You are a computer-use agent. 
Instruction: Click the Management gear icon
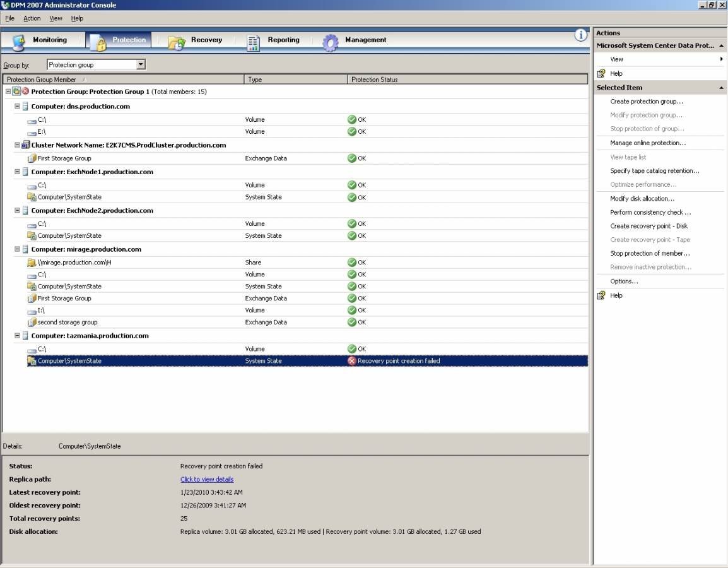tap(331, 42)
